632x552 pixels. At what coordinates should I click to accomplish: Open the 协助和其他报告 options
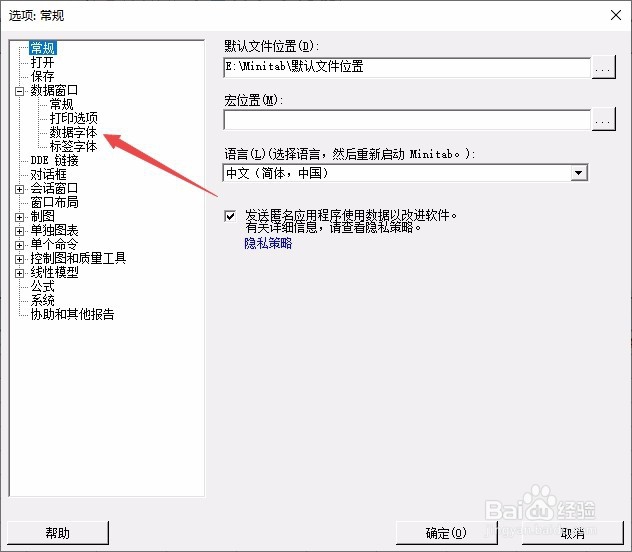point(73,314)
